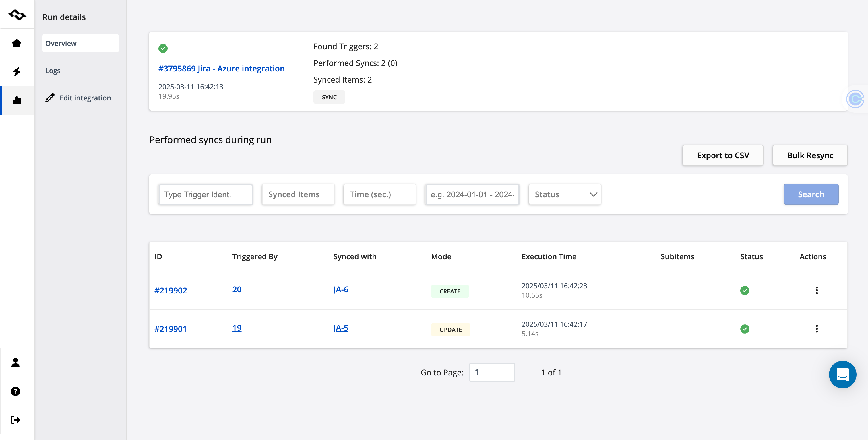868x440 pixels.
Task: Click the Performed syncs during run heading
Action: tap(210, 139)
